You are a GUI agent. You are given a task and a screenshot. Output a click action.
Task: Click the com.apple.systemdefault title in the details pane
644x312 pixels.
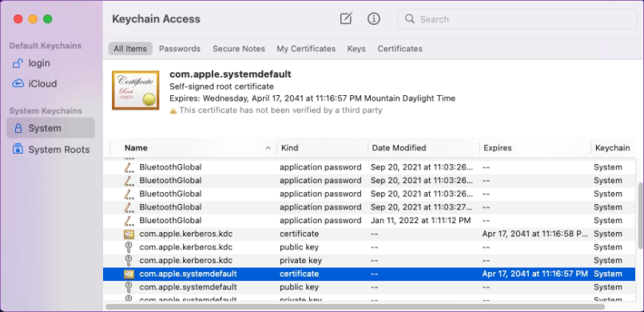(230, 74)
